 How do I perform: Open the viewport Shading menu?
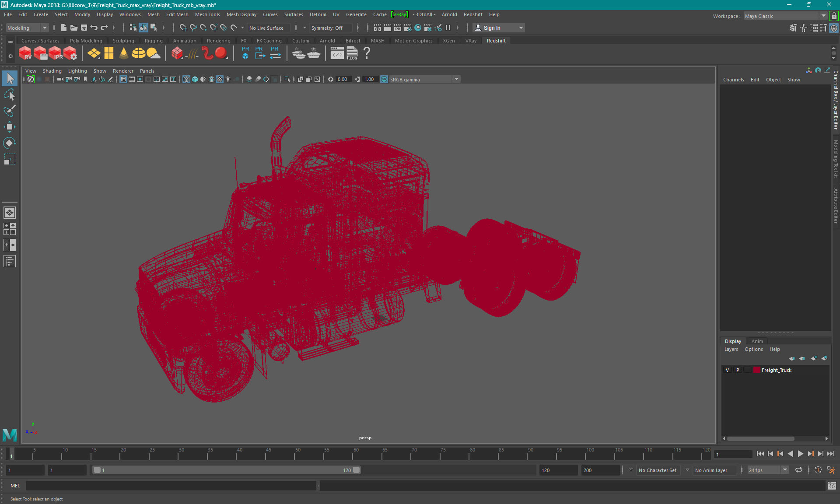coord(52,70)
